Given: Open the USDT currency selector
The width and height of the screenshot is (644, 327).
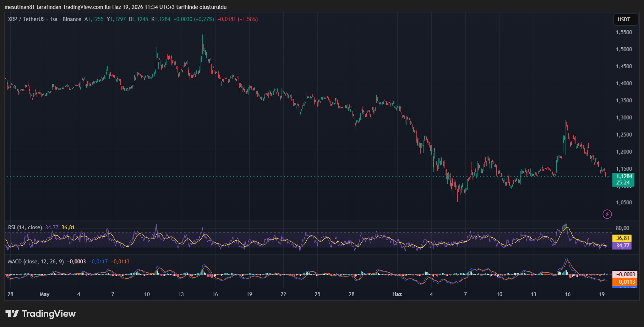Looking at the screenshot, I should 626,20.
